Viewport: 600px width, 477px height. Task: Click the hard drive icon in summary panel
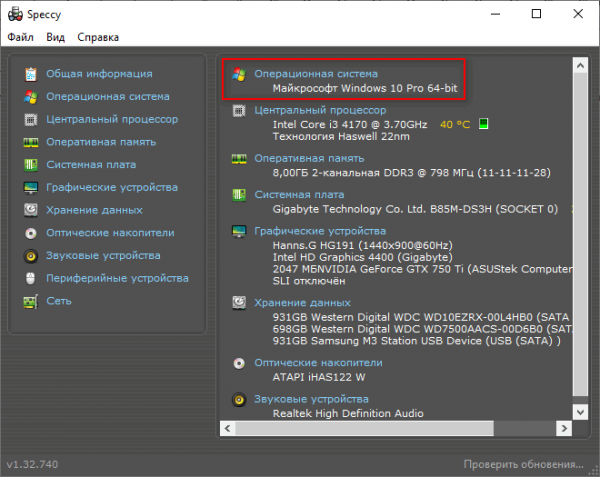(239, 303)
